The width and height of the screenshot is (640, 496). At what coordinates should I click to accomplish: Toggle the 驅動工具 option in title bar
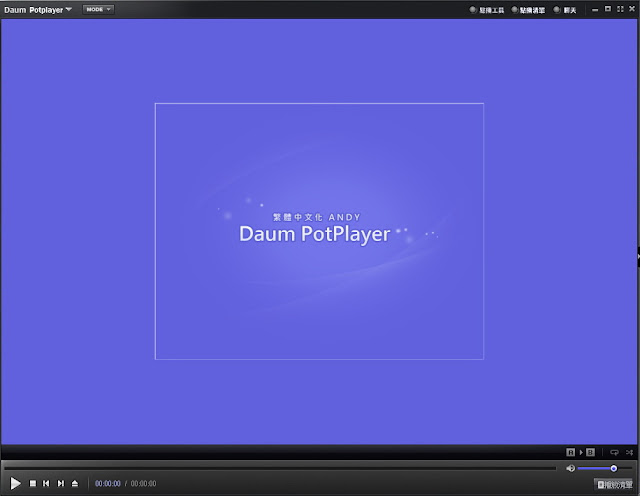point(487,10)
